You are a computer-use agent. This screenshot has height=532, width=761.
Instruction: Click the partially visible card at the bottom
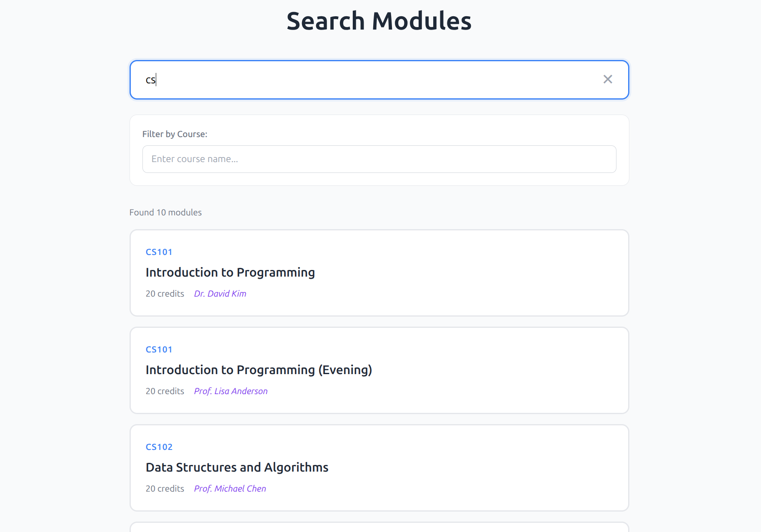click(x=379, y=527)
